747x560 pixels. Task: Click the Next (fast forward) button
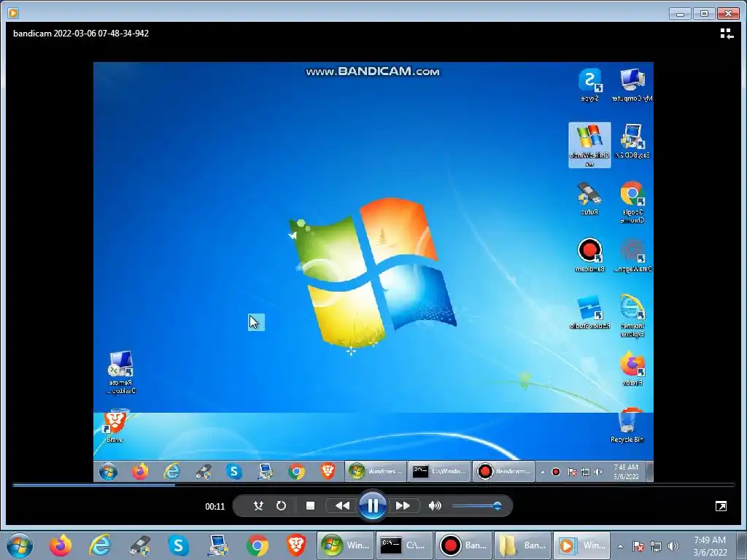click(403, 506)
